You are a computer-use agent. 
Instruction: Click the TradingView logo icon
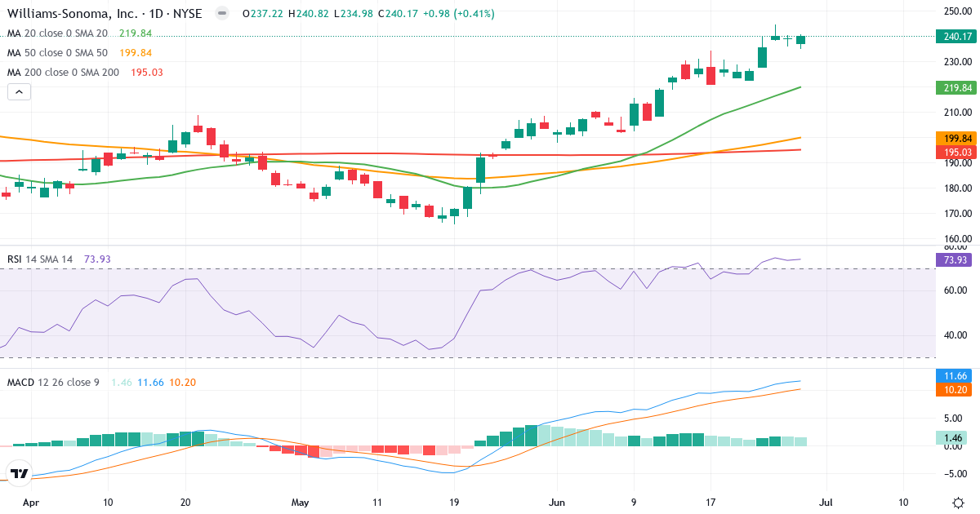[x=20, y=473]
